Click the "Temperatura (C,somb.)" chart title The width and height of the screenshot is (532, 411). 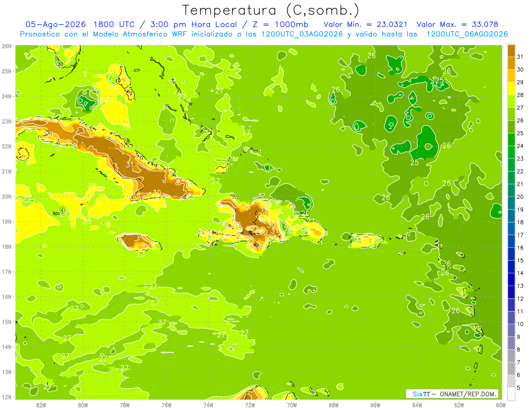271,10
